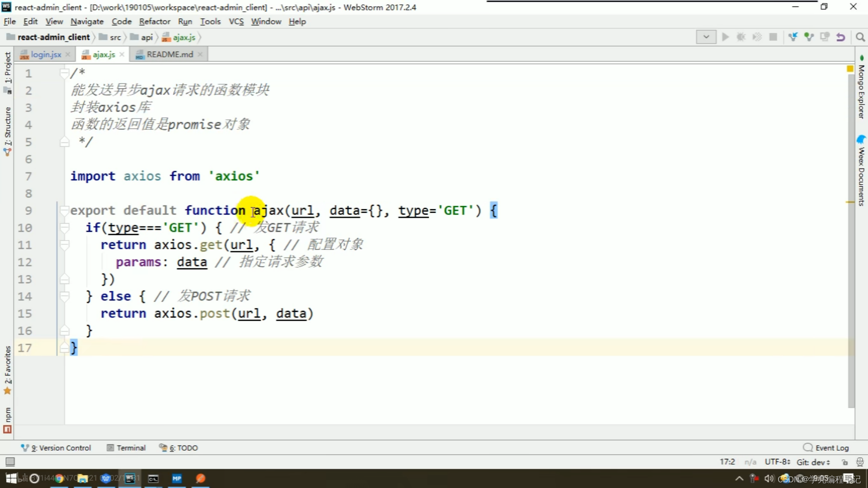
Task: Click the 17:2 cursor position indicator
Action: coord(727,462)
